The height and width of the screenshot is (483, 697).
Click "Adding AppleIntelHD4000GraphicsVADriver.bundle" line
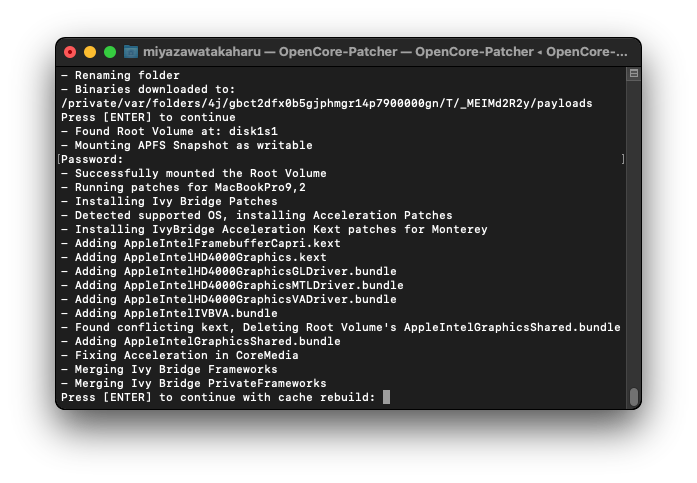pos(229,299)
